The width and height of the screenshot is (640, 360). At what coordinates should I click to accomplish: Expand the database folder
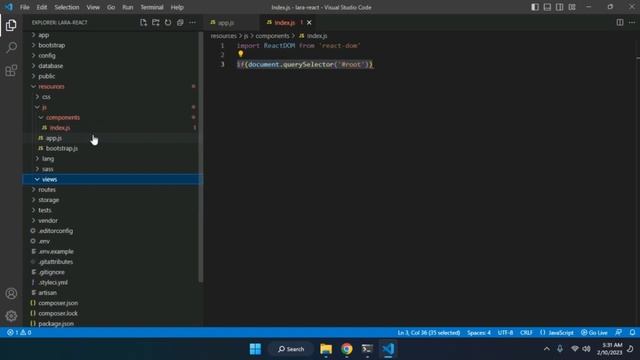click(112, 66)
